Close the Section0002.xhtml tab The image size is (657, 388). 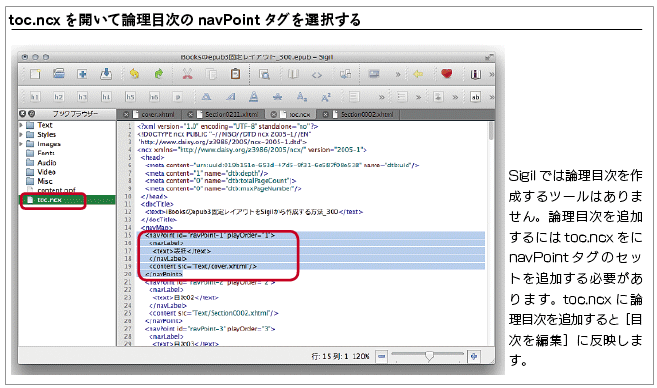pyautogui.click(x=325, y=114)
